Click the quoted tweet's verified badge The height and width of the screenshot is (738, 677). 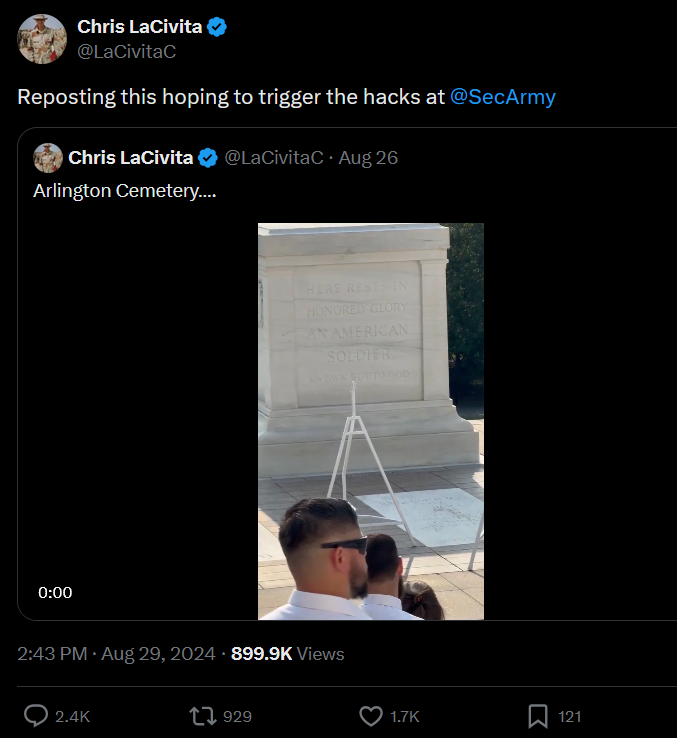click(208, 158)
